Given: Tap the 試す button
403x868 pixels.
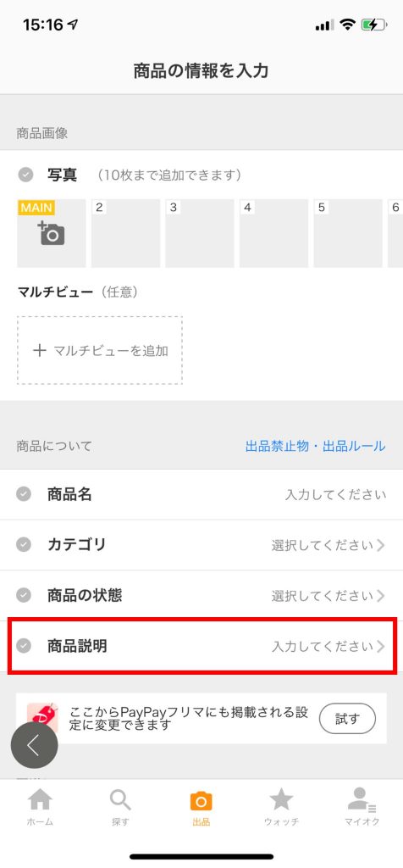Looking at the screenshot, I should [x=347, y=719].
